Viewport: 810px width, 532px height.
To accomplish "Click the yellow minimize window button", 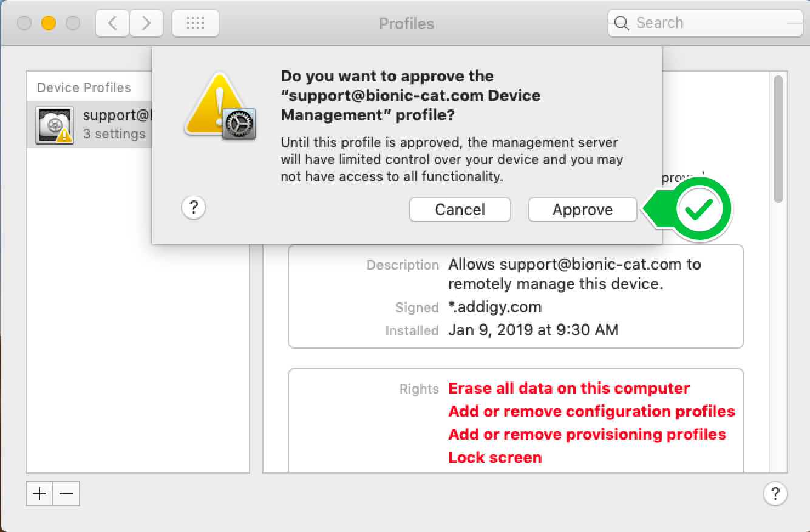I will [49, 24].
